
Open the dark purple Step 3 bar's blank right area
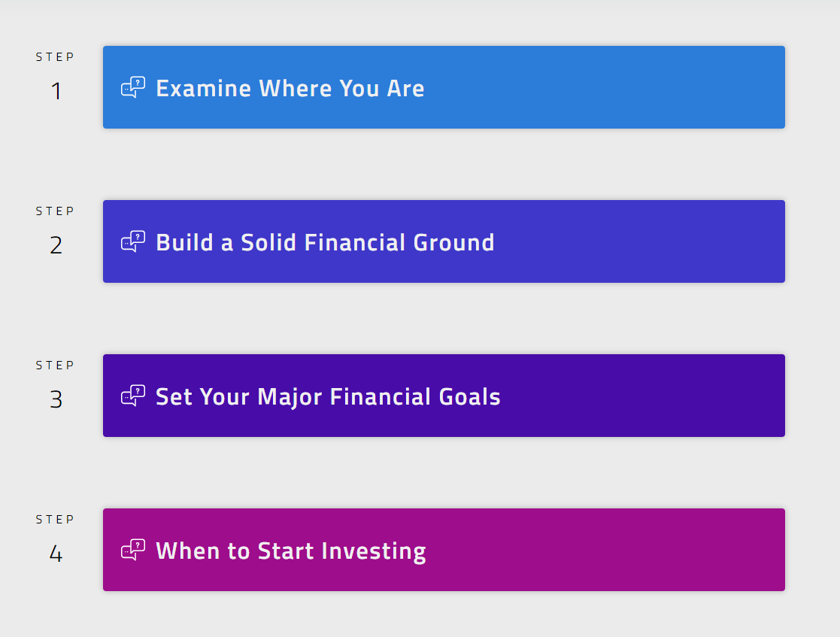[x=639, y=396]
